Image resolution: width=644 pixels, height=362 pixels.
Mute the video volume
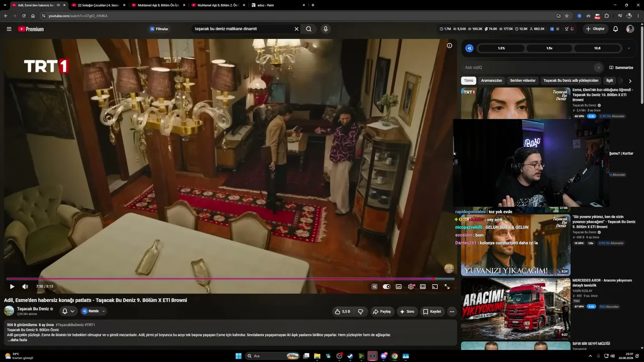[x=25, y=287]
